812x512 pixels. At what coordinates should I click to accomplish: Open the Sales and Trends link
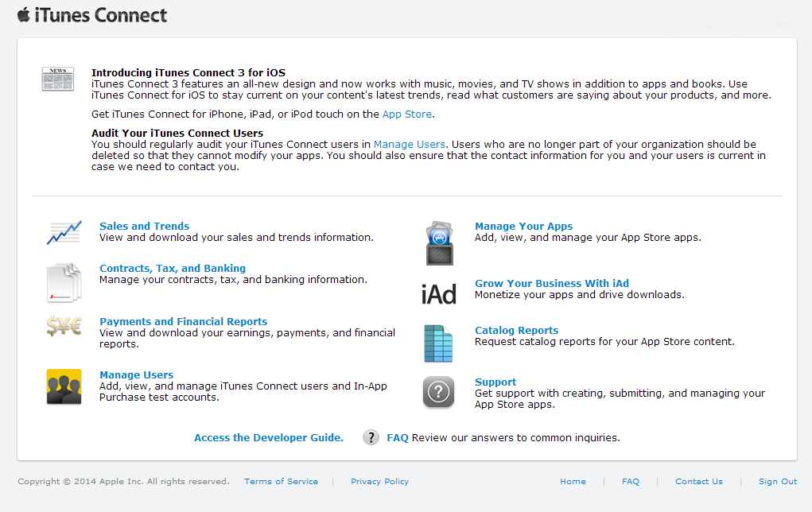point(144,226)
